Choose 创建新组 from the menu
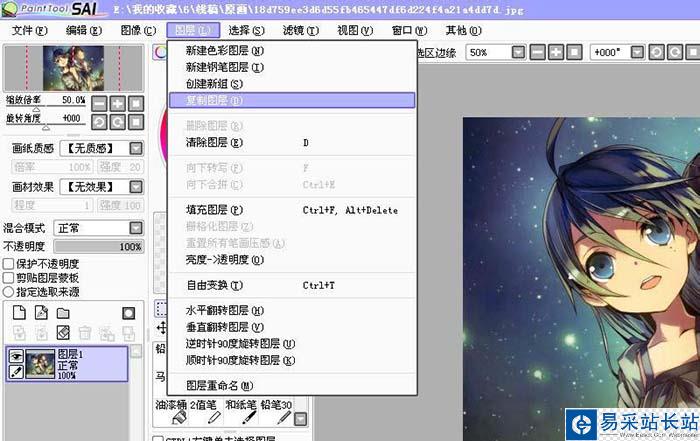Screen dimensions: 700x441 (292, 83)
